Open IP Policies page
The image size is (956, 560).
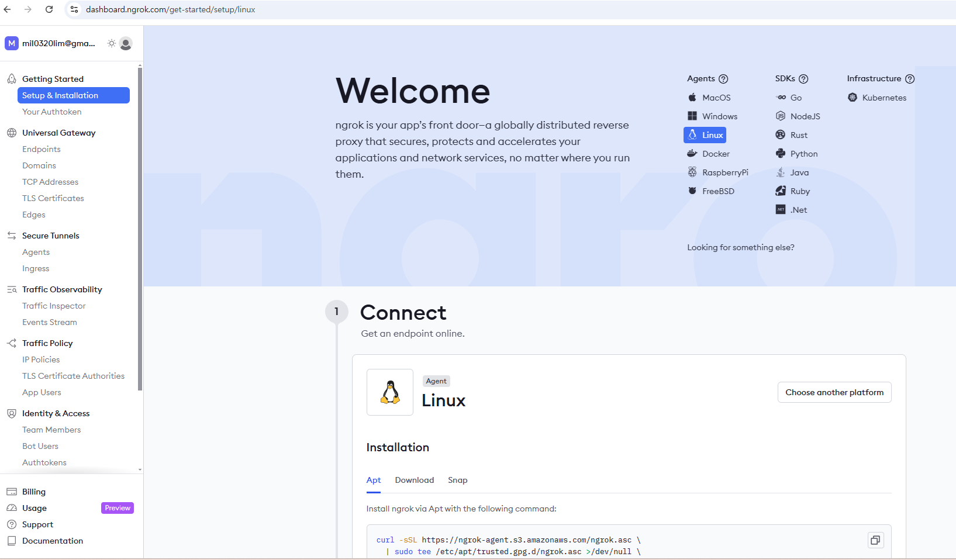pos(41,359)
